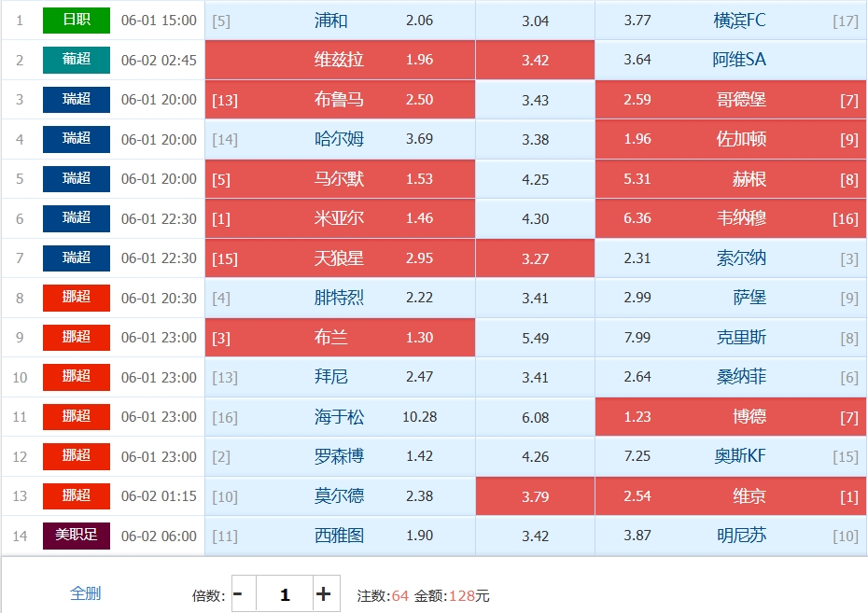This screenshot has width=868, height=613.
Task: Click 全删 to clear all selections
Action: (x=85, y=593)
